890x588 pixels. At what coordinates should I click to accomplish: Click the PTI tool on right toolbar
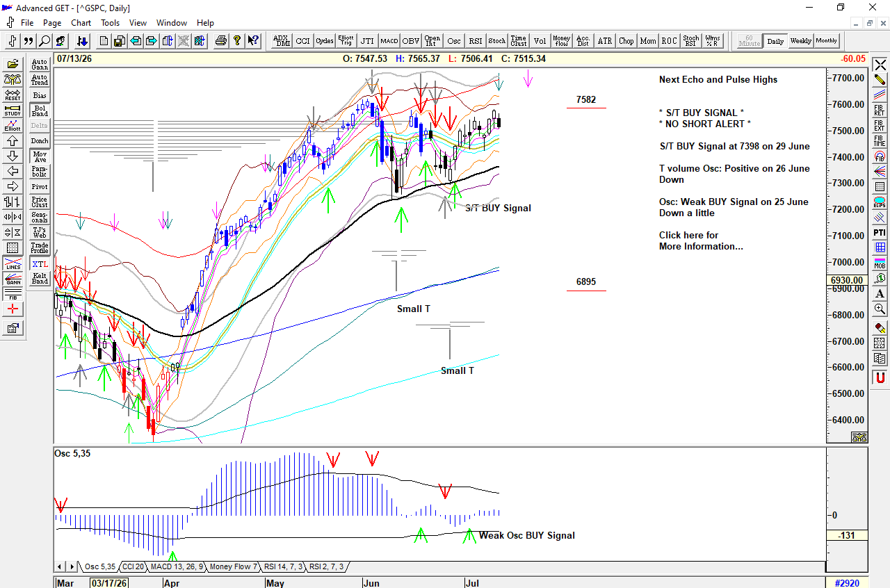(x=880, y=232)
